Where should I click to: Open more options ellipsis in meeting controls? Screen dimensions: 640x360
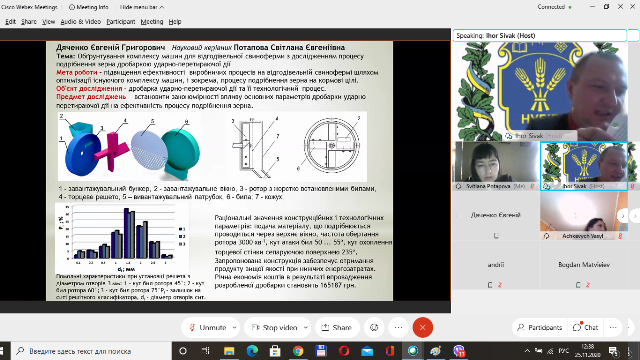pos(398,327)
